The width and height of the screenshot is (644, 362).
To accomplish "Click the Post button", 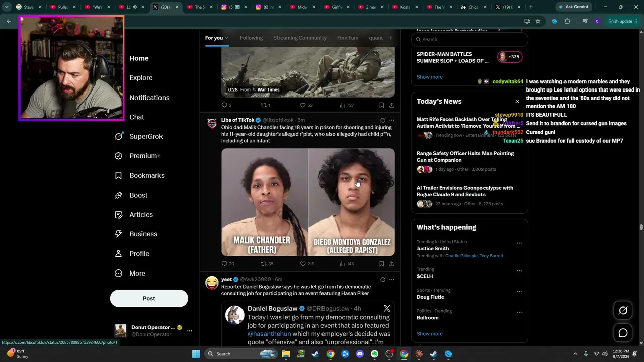I will pos(149,298).
